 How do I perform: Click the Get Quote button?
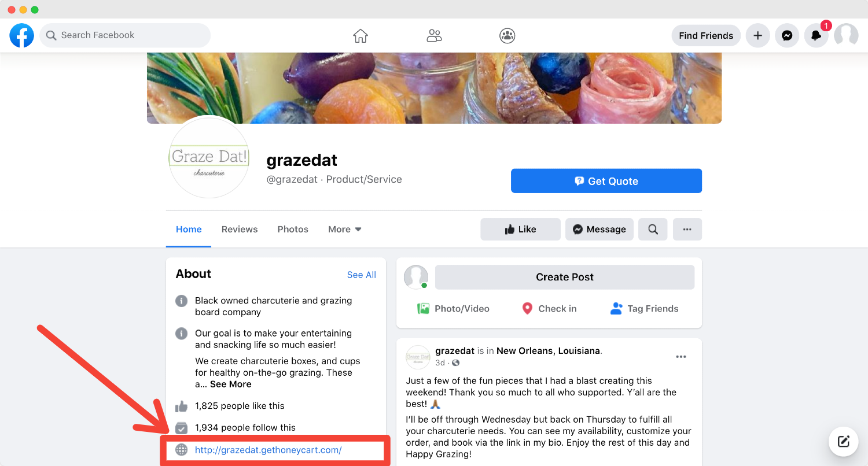[x=606, y=181]
